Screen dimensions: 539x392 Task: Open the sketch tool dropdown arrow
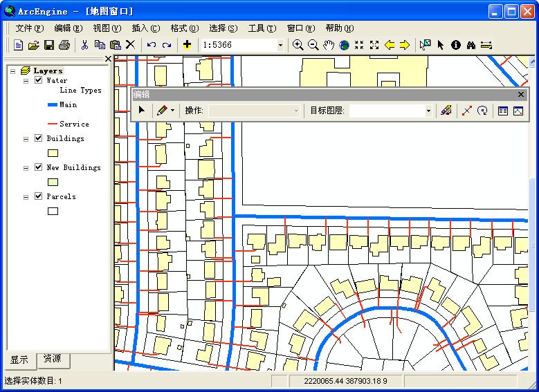pos(172,111)
